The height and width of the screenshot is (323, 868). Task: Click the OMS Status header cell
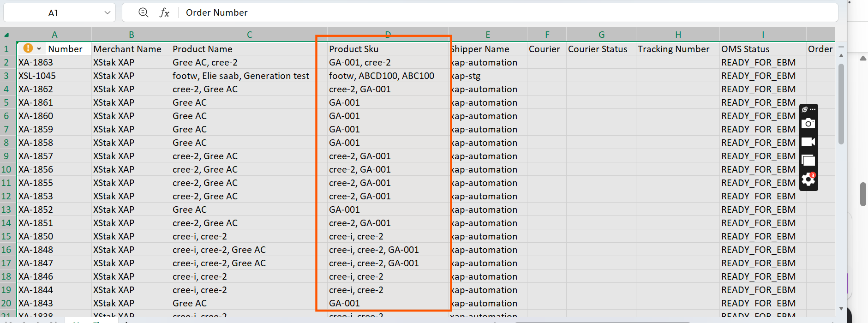coord(763,49)
